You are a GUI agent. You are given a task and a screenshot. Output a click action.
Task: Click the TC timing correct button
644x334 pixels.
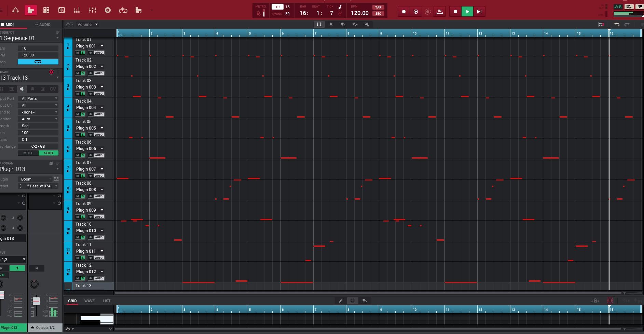point(277,7)
